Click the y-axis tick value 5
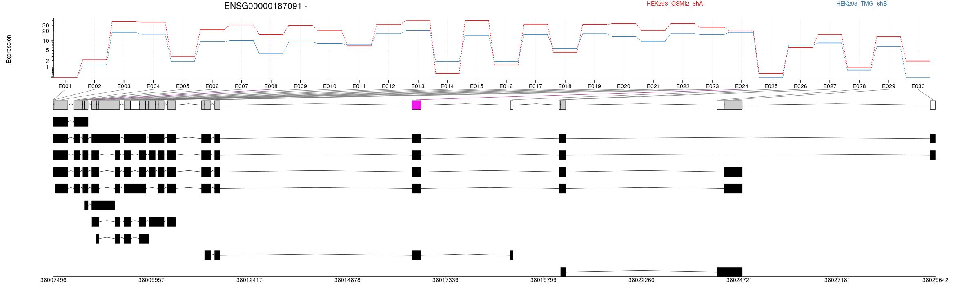The width and height of the screenshot is (980, 286). click(48, 51)
